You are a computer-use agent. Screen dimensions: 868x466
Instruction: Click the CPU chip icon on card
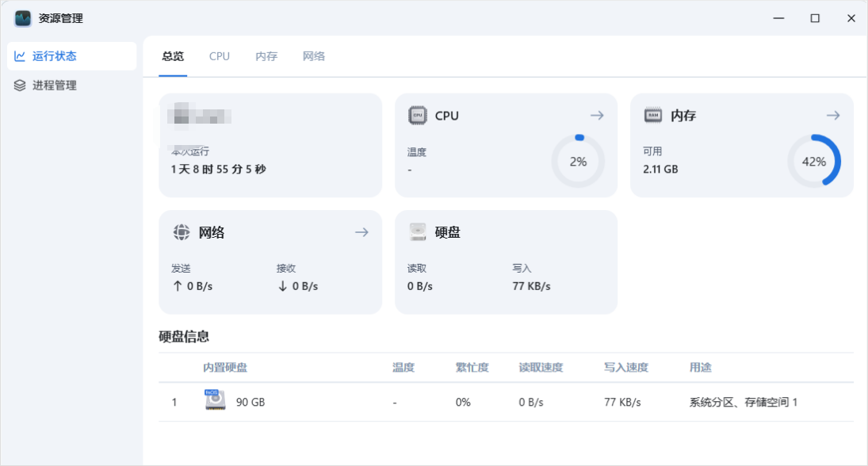(x=417, y=116)
